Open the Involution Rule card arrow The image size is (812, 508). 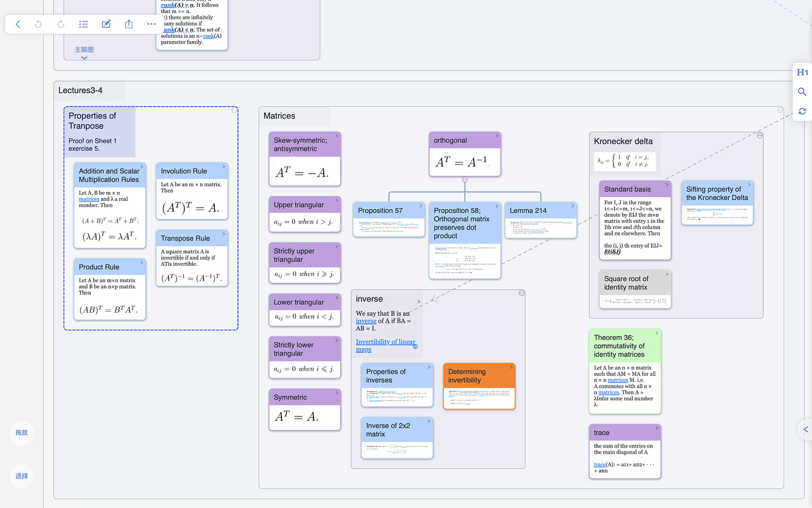[224, 167]
